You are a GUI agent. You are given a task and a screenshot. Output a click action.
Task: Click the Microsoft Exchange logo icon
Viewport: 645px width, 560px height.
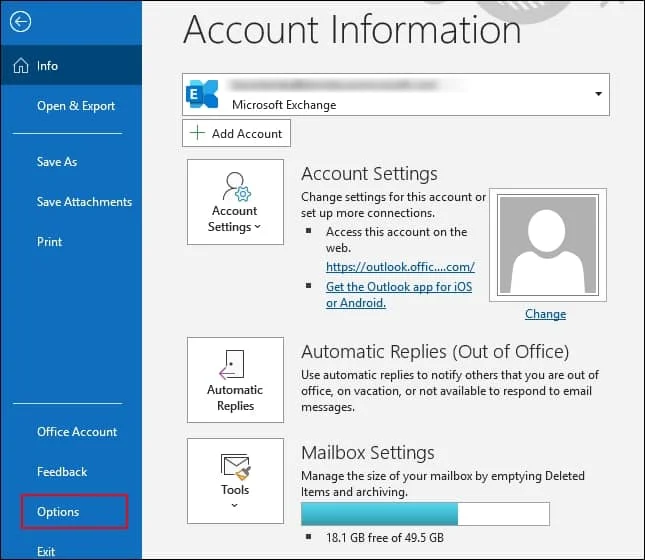click(202, 94)
